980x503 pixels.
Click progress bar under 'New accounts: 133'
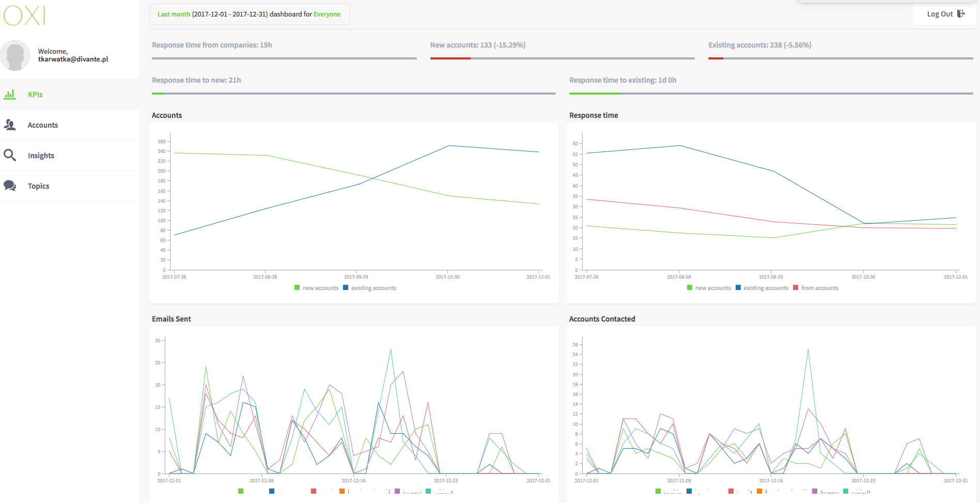coord(563,58)
